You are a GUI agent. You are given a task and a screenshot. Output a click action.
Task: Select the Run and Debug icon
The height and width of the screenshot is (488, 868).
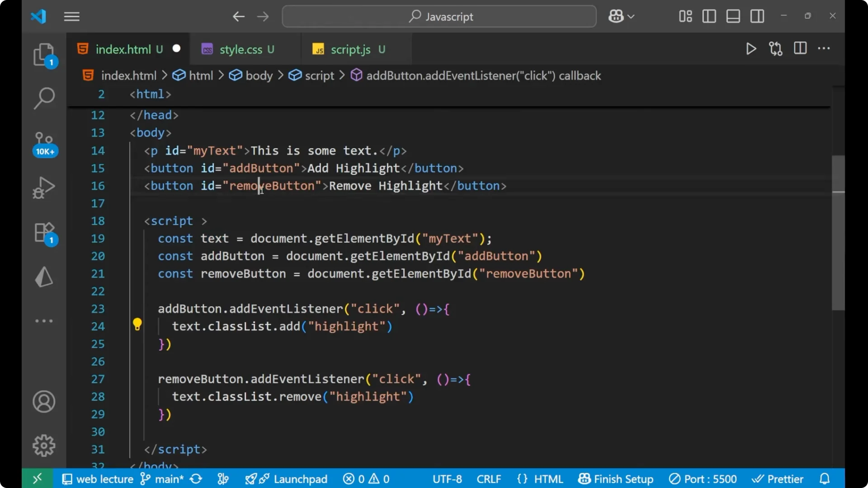click(44, 188)
